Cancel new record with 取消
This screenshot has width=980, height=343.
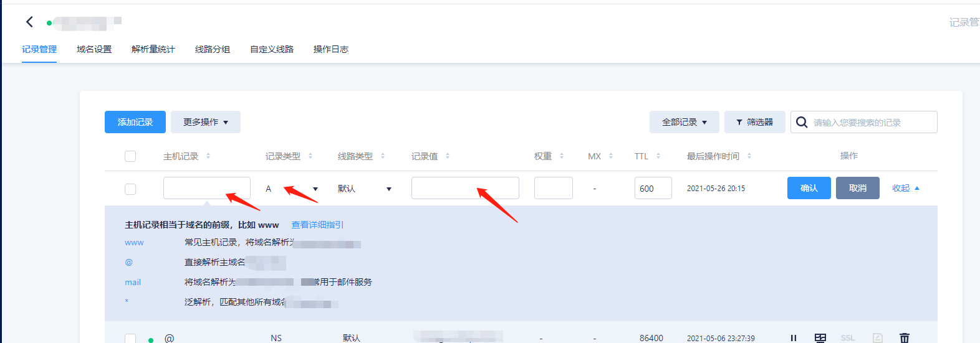pyautogui.click(x=858, y=188)
